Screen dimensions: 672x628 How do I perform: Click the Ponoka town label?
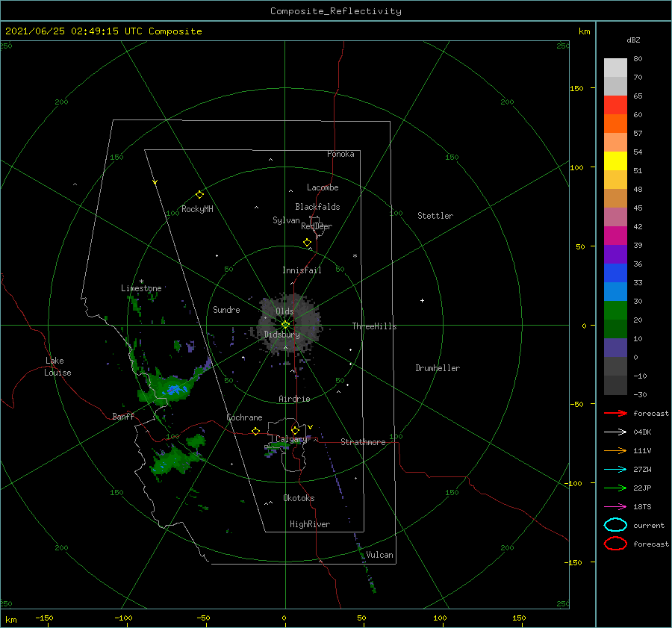pos(340,154)
